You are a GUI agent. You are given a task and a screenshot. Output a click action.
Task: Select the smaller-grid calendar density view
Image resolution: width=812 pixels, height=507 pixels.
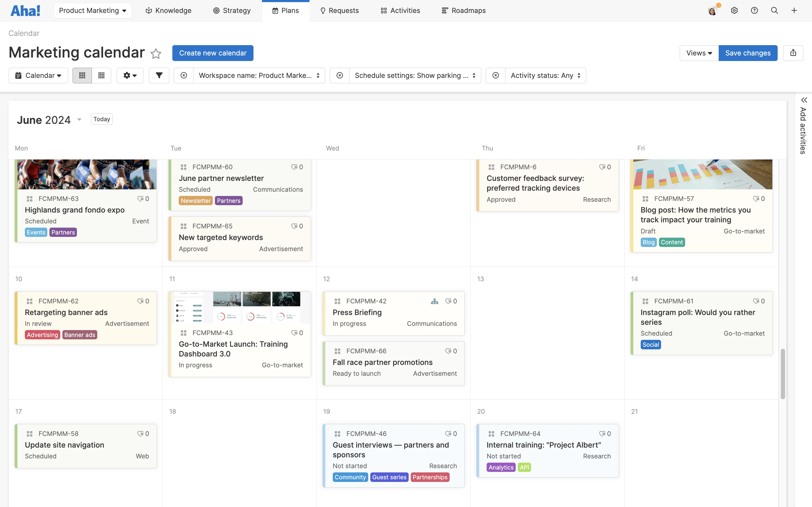101,76
